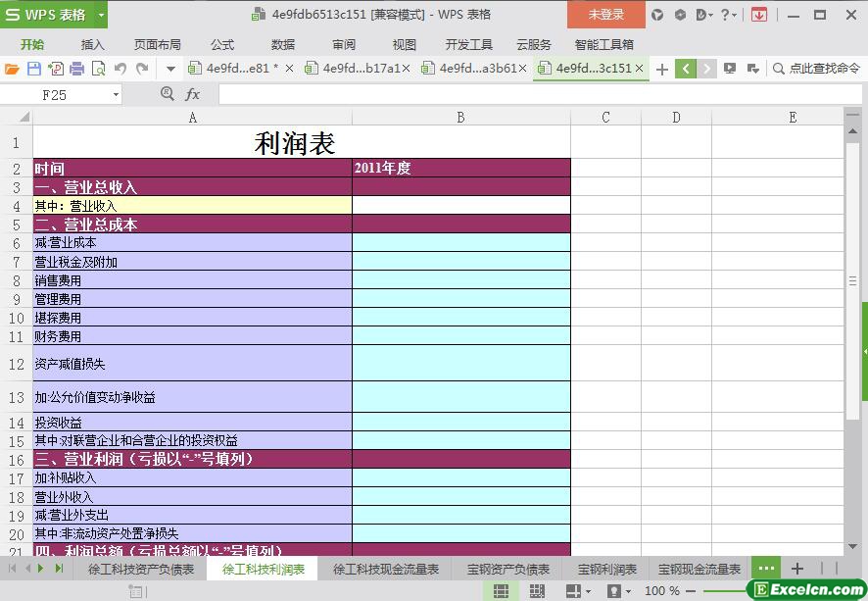This screenshot has height=601, width=868.
Task: Open a new document tab with plus
Action: coord(662,69)
